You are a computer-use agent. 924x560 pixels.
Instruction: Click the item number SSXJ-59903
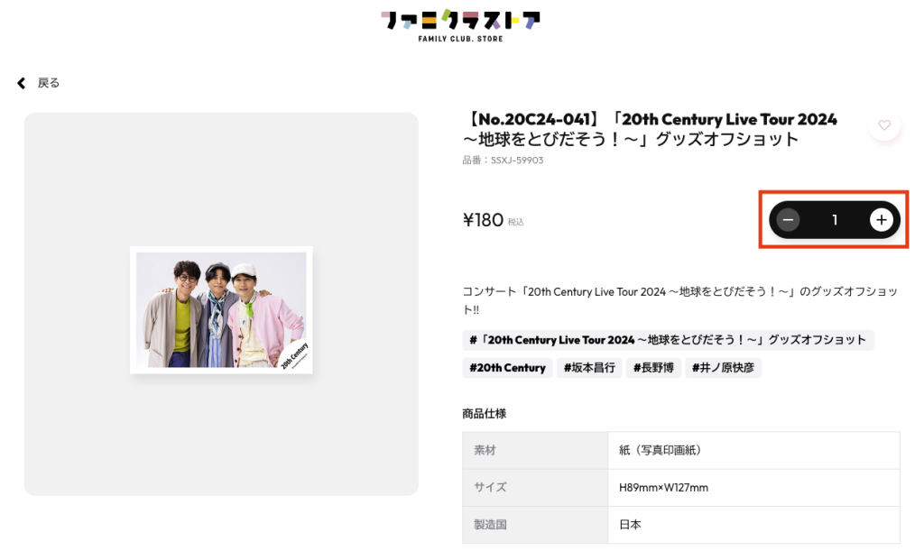(x=503, y=161)
